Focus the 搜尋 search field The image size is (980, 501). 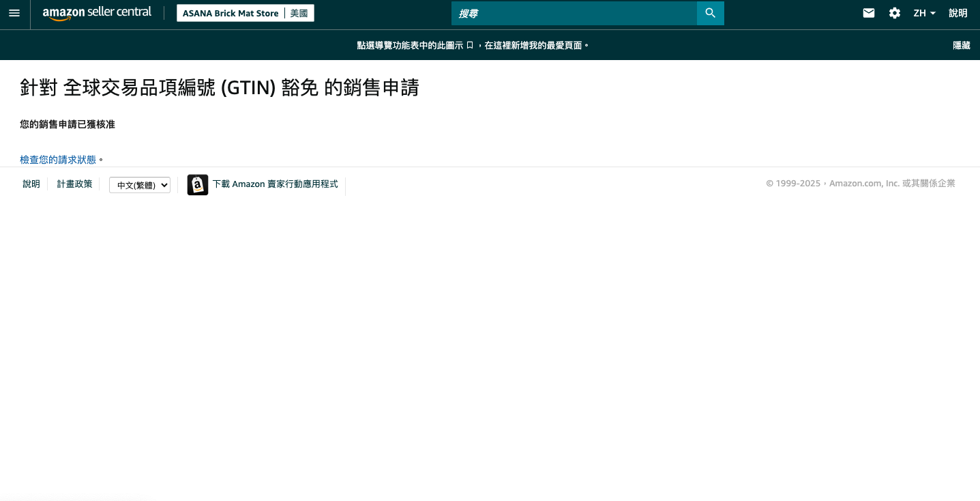click(x=574, y=13)
